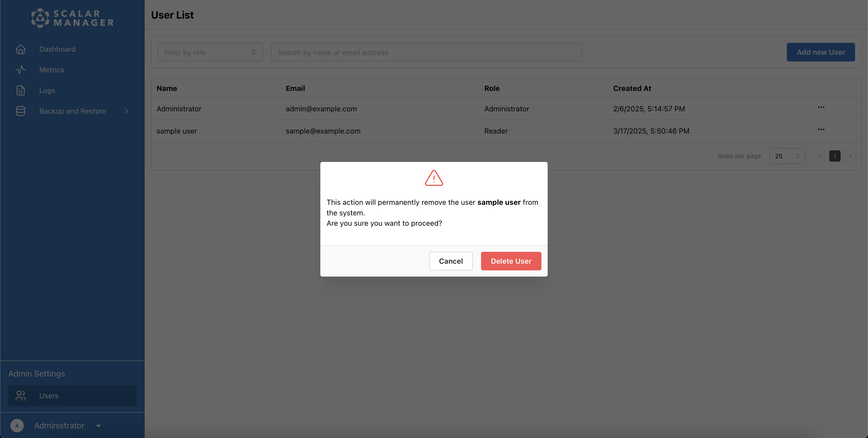Confirm deletion with the Delete User button
This screenshot has width=868, height=438.
pyautogui.click(x=511, y=261)
